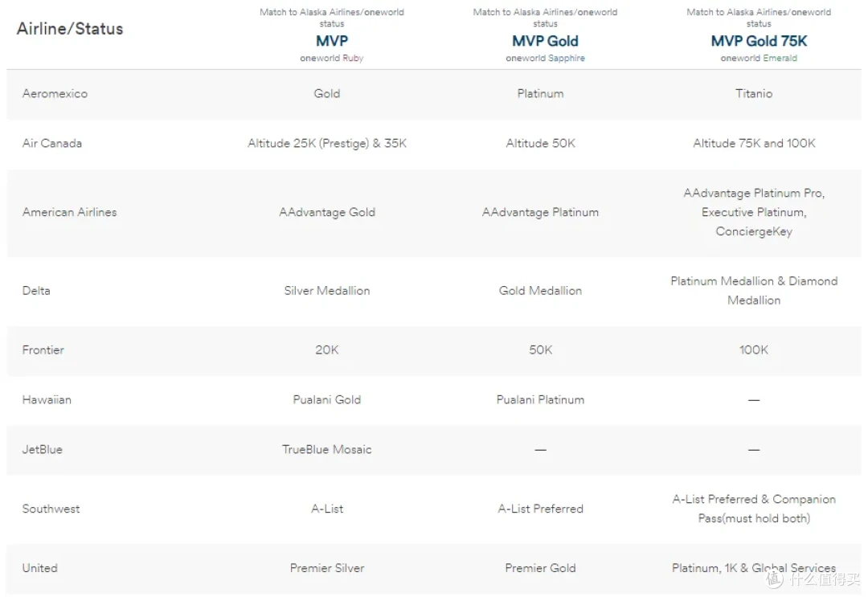Select the Titanio cell for Aeromexico

click(753, 93)
